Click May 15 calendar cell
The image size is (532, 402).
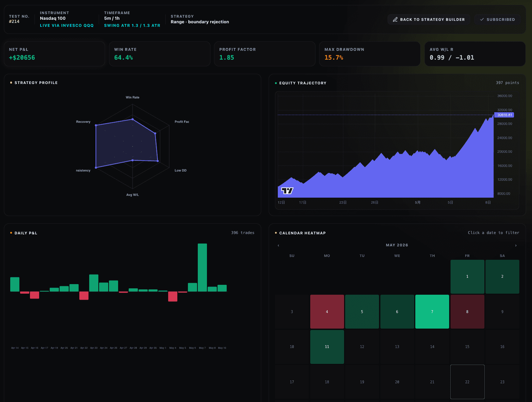(x=467, y=347)
